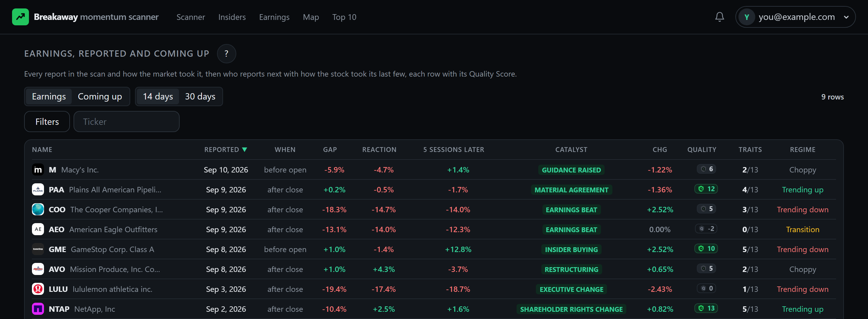Image resolution: width=868 pixels, height=319 pixels.
Task: Click the SHAREHOLDER RIGHTS CHANGE tag
Action: pos(571,309)
